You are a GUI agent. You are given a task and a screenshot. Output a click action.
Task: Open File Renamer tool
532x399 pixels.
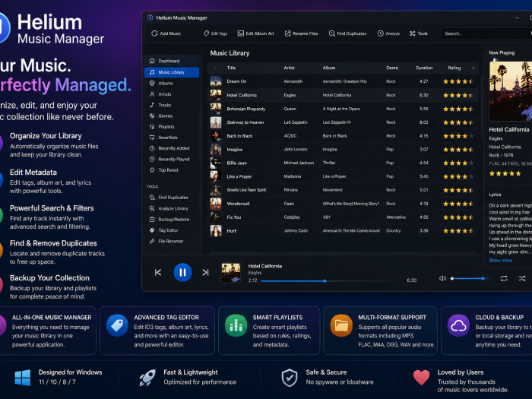tap(172, 241)
